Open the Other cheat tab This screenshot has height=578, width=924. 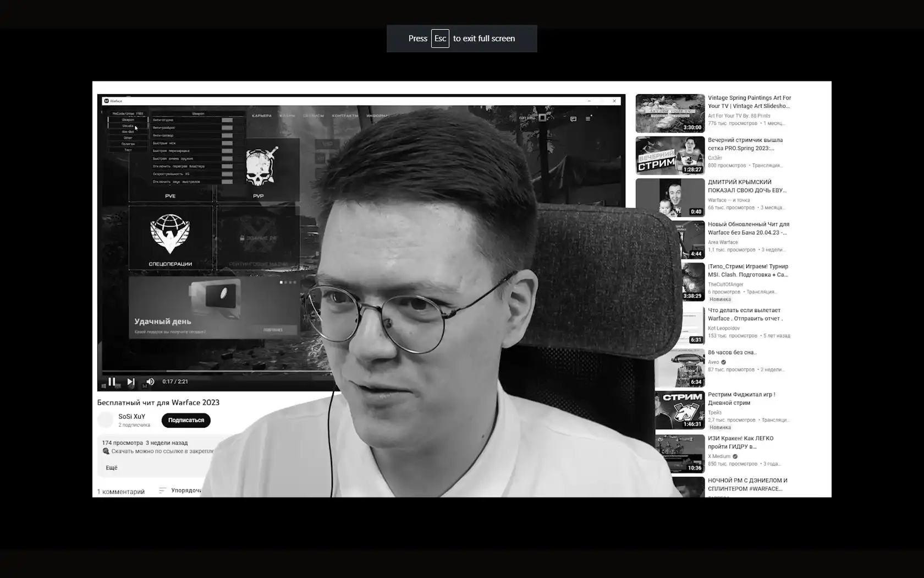click(x=128, y=138)
